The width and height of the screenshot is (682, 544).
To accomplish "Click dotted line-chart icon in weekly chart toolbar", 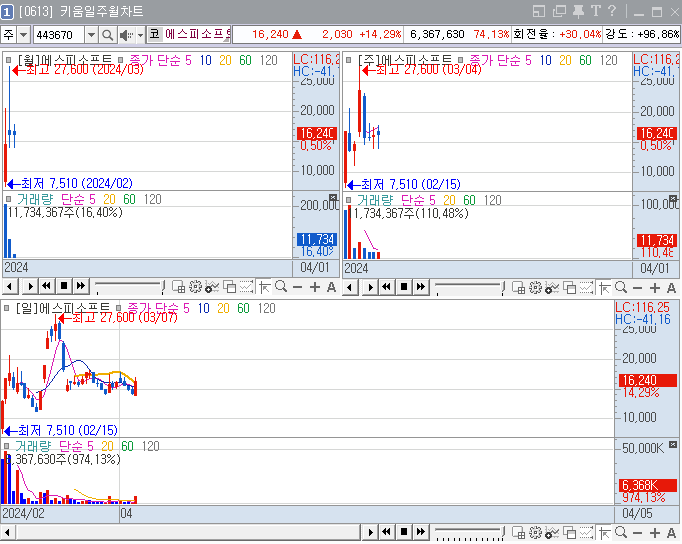I will 586,288.
